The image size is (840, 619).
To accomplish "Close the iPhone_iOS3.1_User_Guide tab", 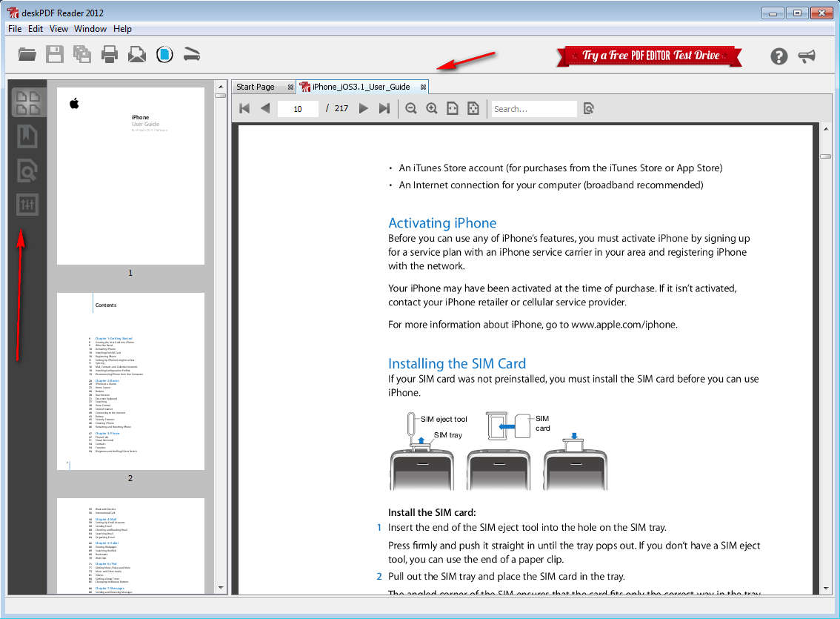I will 423,87.
